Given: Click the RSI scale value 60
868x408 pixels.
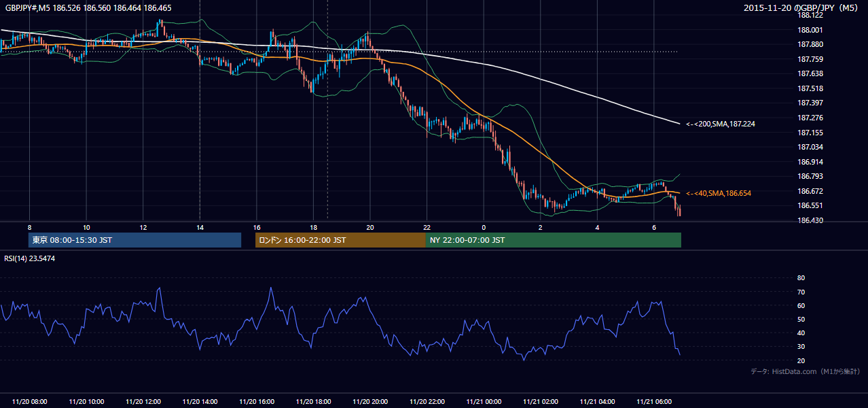Looking at the screenshot, I should (801, 305).
